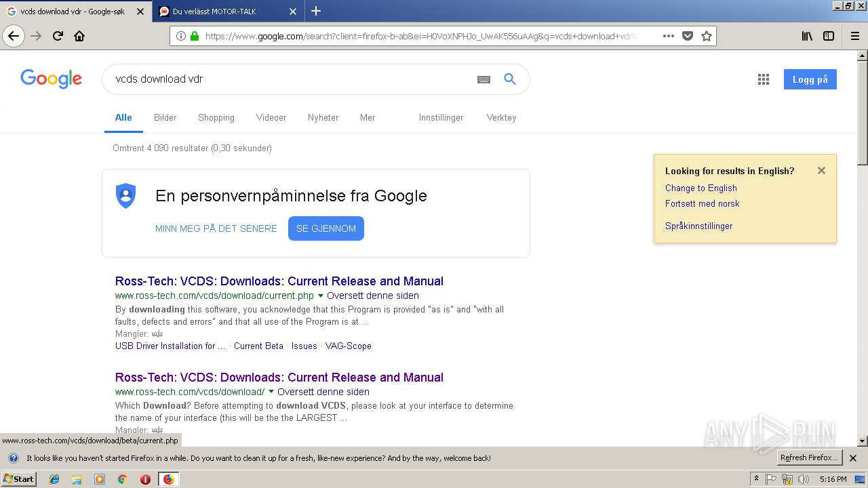The width and height of the screenshot is (868, 488).
Task: Click Refresh Firefox button
Action: [809, 458]
